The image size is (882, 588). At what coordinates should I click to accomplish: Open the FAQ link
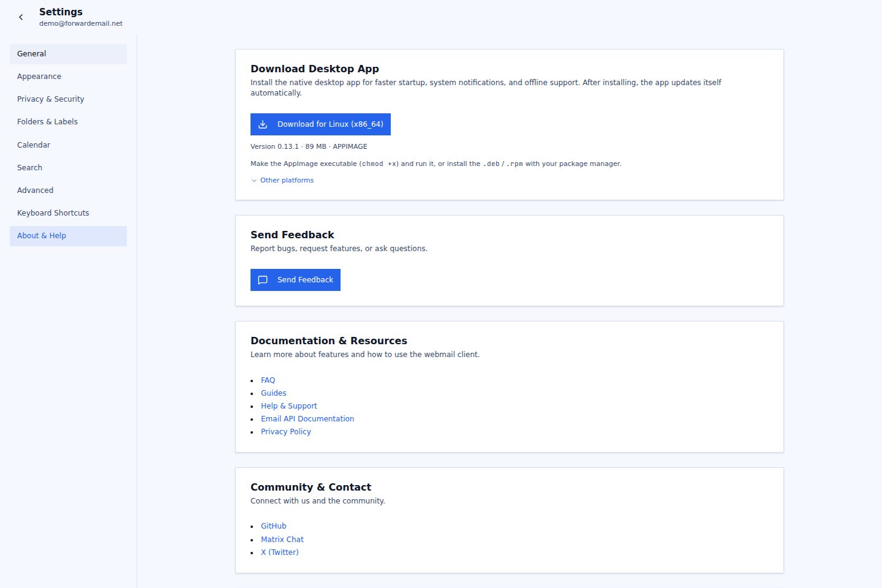point(268,380)
